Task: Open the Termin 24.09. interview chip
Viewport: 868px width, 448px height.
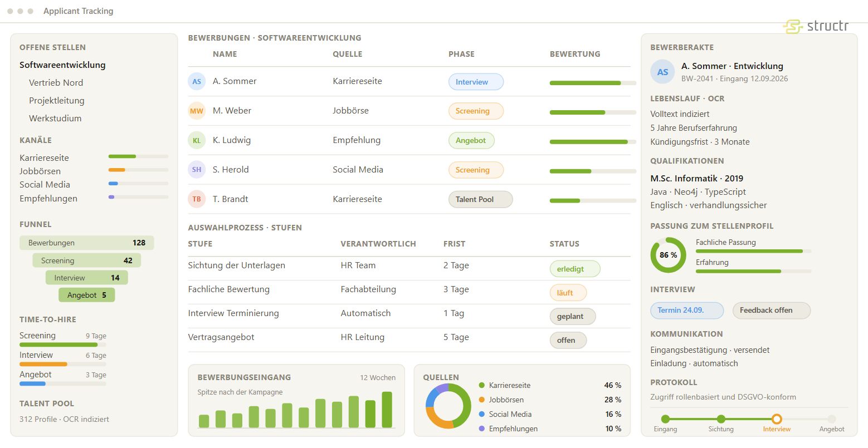Action: tap(687, 311)
